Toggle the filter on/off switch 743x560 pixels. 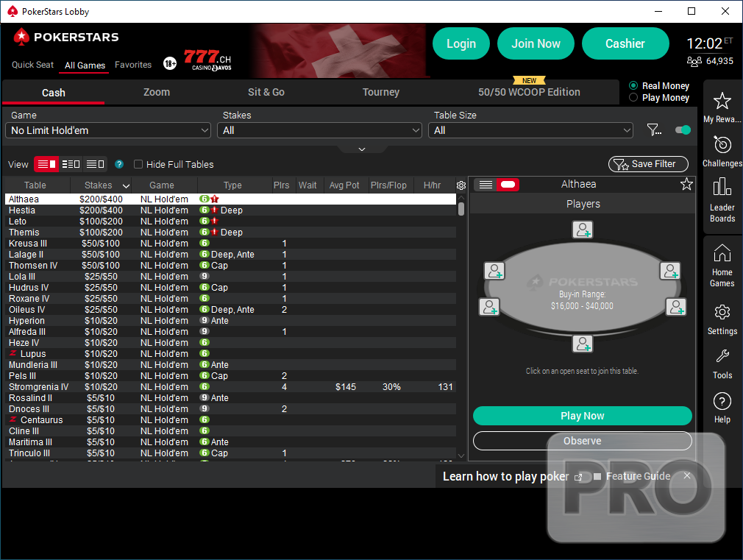pos(683,130)
